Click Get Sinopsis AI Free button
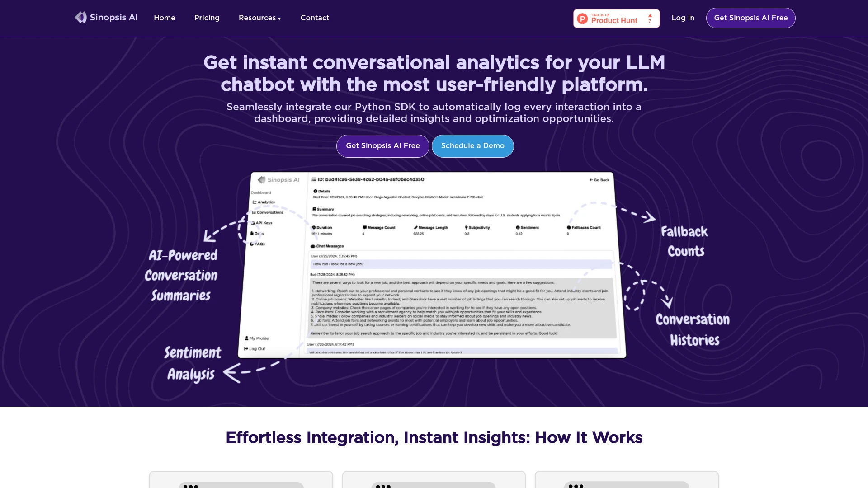868x488 pixels. pyautogui.click(x=751, y=18)
